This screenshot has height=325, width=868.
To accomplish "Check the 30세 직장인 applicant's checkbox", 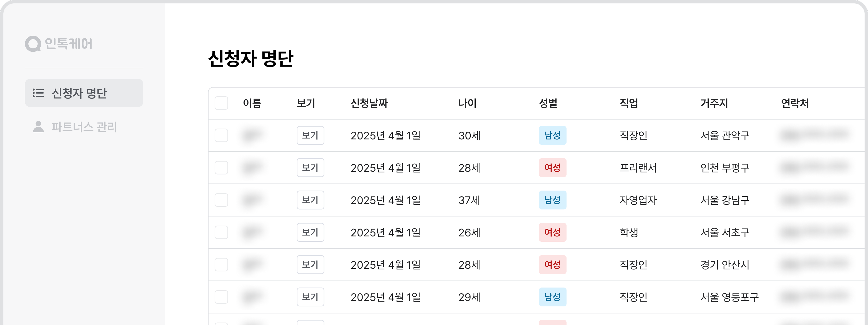I will 221,136.
